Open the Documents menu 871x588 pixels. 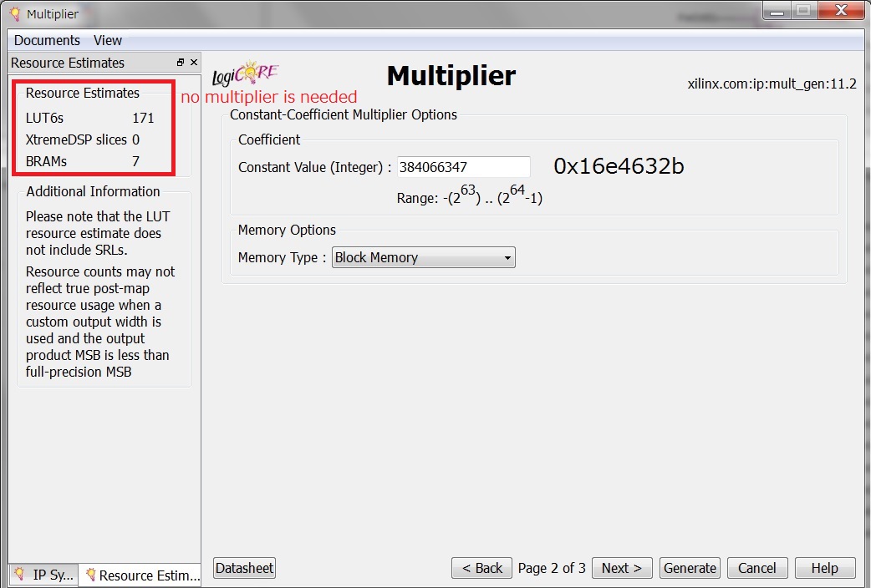coord(47,41)
